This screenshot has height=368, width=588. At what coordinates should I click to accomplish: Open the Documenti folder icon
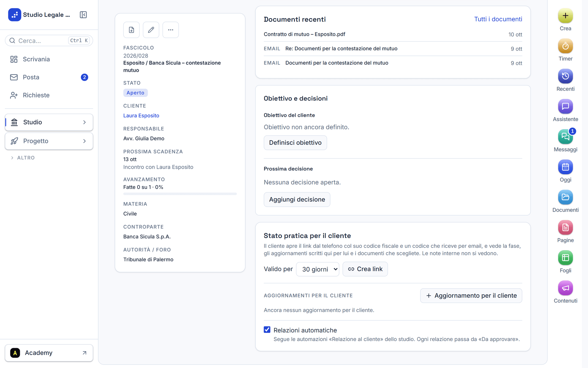pyautogui.click(x=565, y=197)
